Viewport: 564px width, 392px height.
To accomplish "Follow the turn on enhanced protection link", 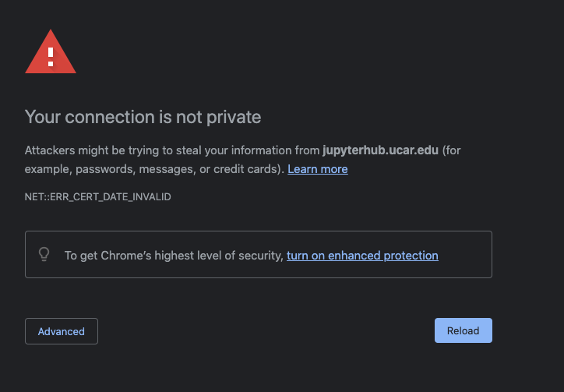I will [362, 256].
